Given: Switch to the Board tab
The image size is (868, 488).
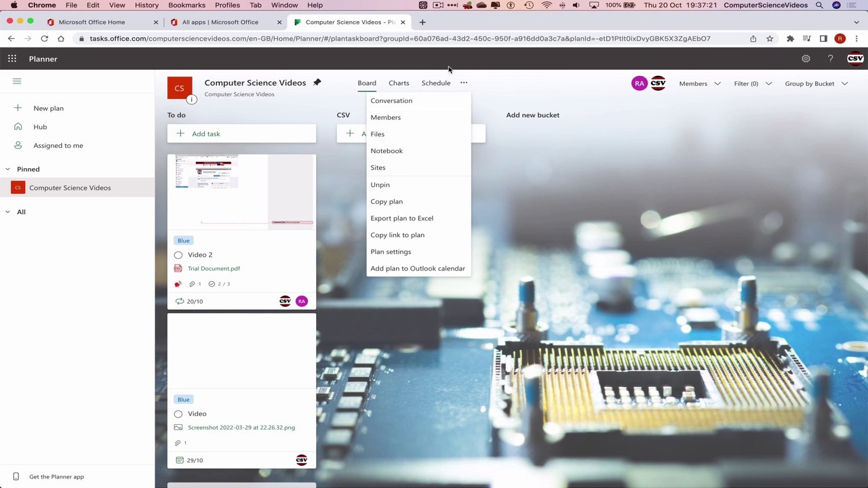Looking at the screenshot, I should pyautogui.click(x=367, y=83).
